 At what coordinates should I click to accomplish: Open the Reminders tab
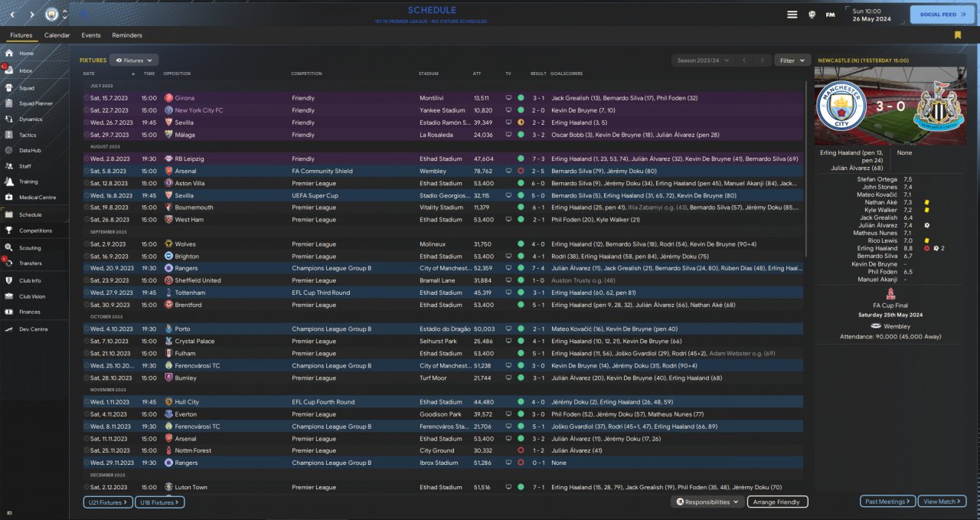[x=127, y=35]
